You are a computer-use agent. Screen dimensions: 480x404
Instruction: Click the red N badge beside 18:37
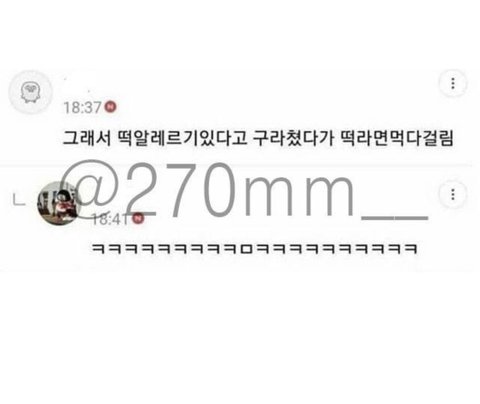[x=110, y=107]
